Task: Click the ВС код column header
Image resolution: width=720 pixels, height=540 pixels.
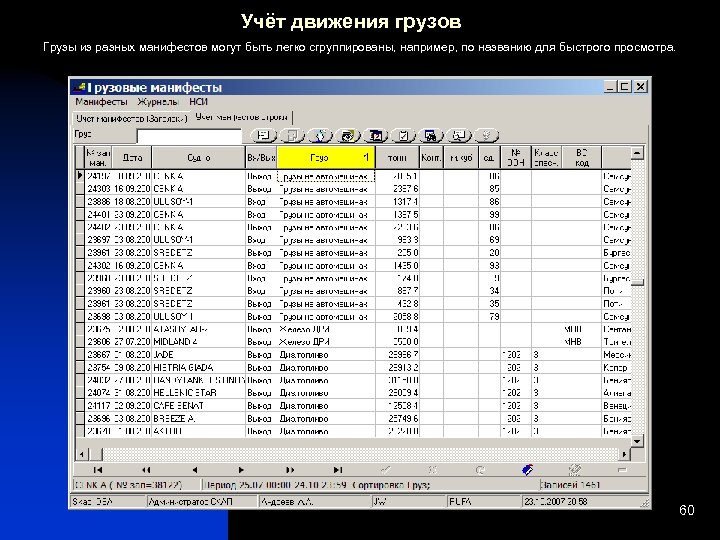Action: (582, 158)
